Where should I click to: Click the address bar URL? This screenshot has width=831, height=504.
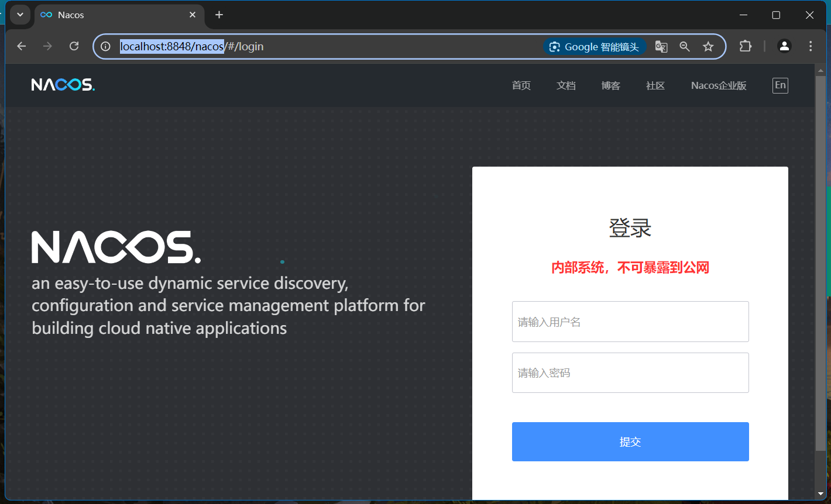coord(192,46)
